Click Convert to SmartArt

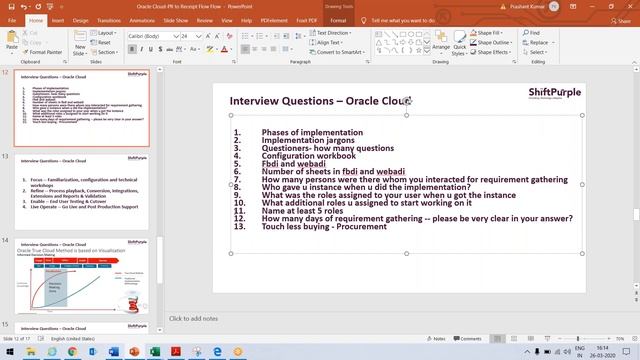337,52
